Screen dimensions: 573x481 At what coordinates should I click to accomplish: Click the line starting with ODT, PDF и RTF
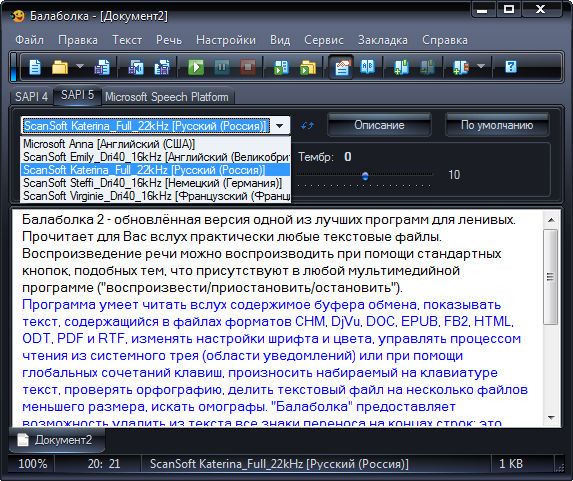[x=272, y=338]
